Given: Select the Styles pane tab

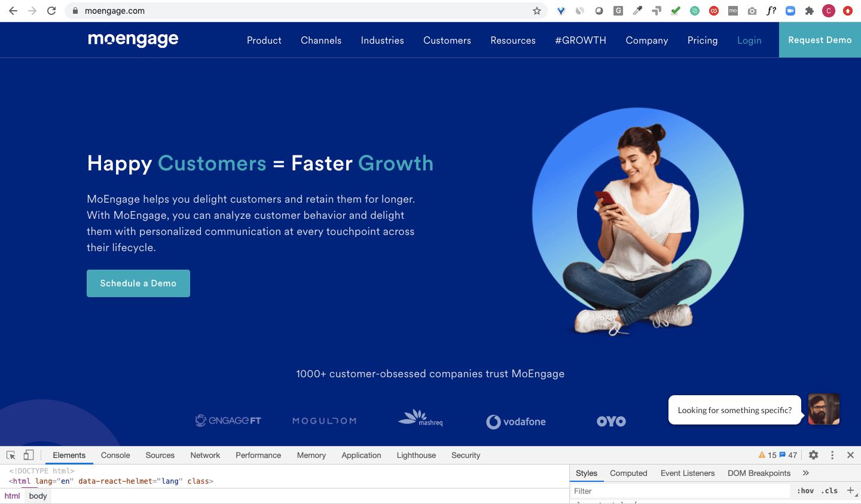Looking at the screenshot, I should click(587, 473).
